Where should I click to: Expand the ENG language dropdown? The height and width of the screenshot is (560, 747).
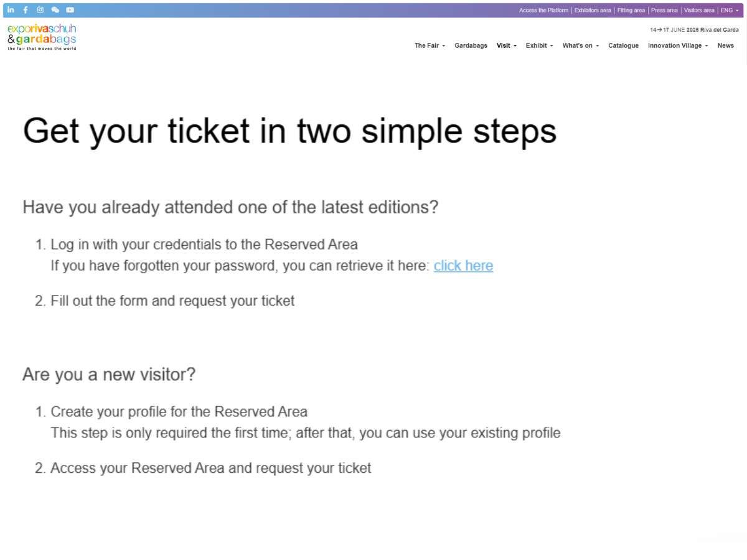point(730,11)
